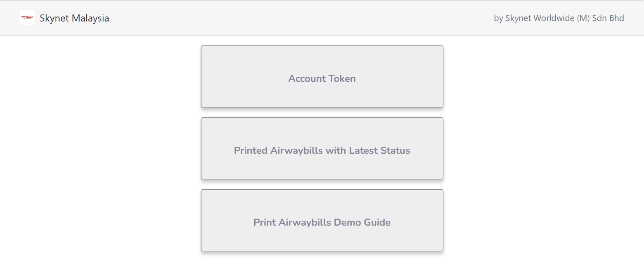Image resolution: width=644 pixels, height=262 pixels.
Task: Click the top header bar
Action: click(x=289, y=18)
